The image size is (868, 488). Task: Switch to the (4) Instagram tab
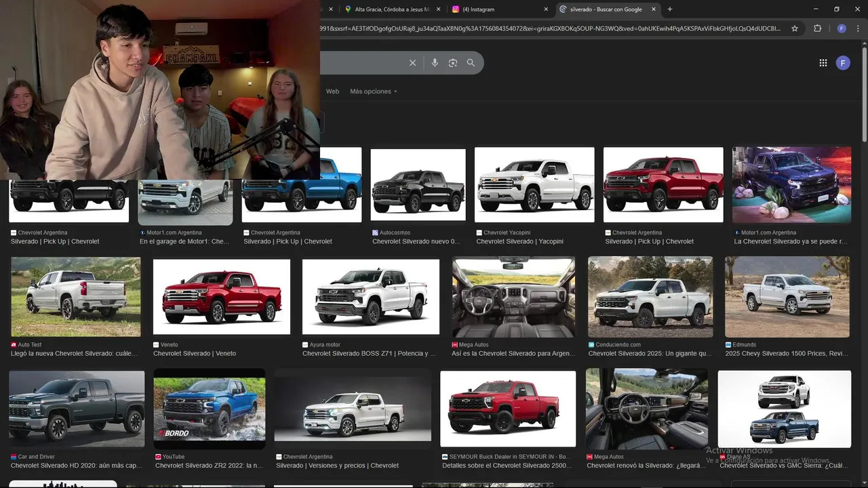click(x=500, y=9)
